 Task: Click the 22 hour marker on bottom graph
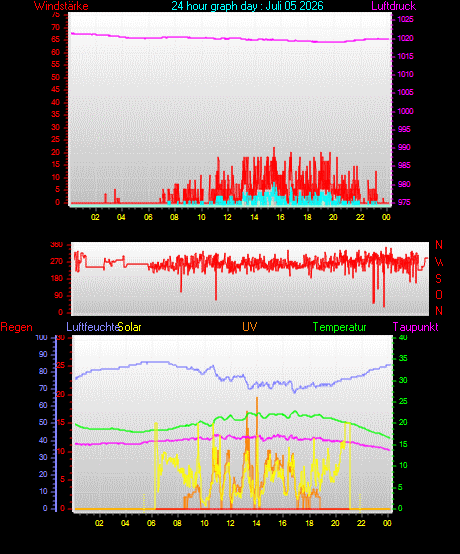pyautogui.click(x=361, y=523)
